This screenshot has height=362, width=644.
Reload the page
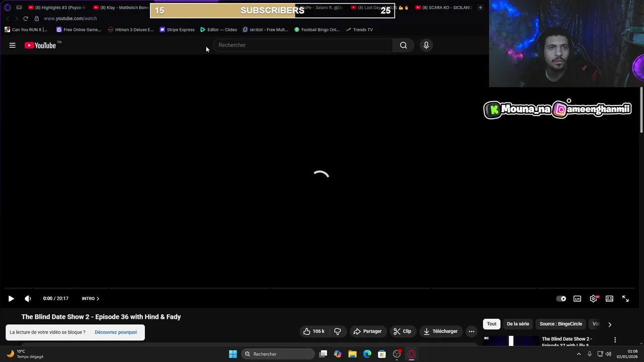tap(26, 19)
